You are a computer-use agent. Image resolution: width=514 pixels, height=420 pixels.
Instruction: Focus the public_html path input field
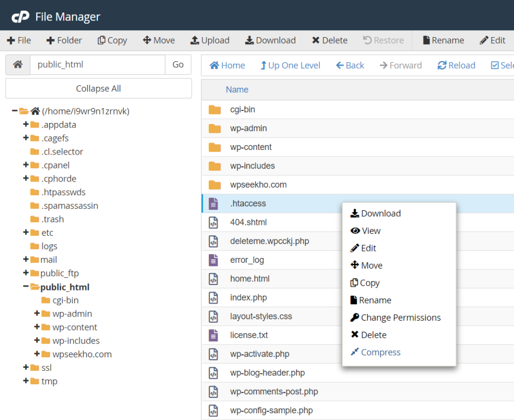coord(98,65)
